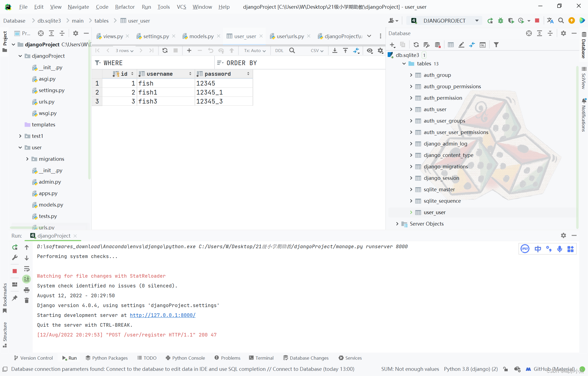
Task: Click the Revert Changes undo icon
Action: pyautogui.click(x=210, y=50)
